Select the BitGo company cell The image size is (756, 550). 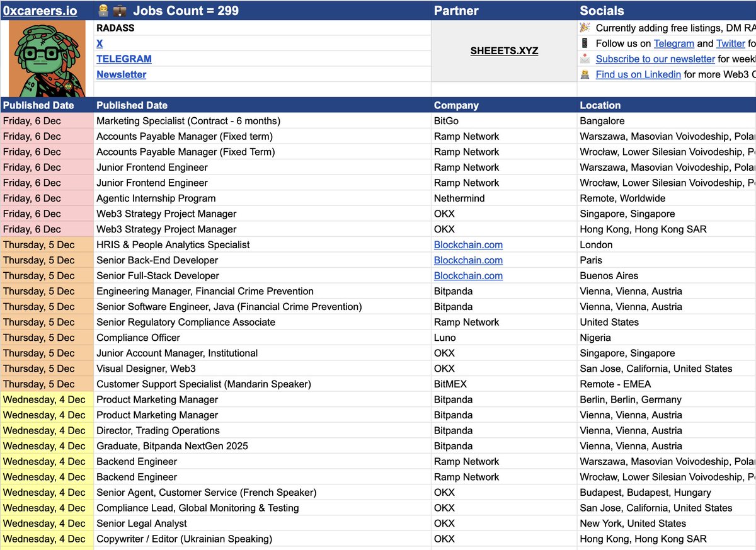[504, 121]
